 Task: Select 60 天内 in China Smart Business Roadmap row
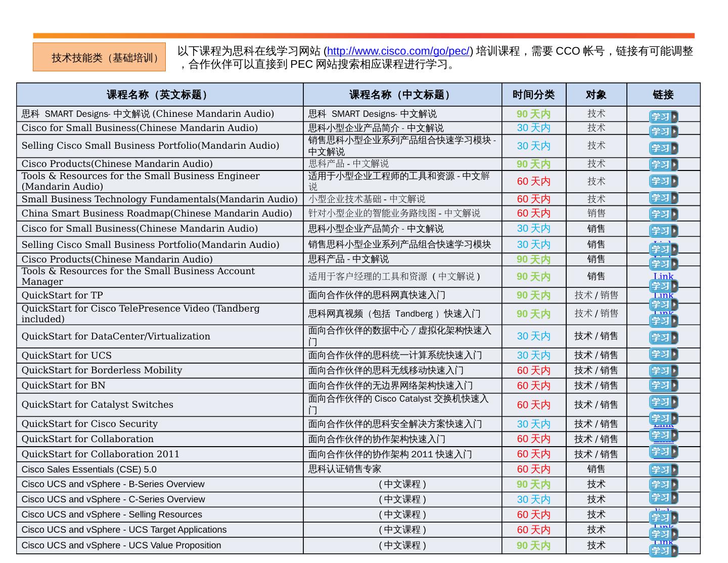pyautogui.click(x=533, y=213)
